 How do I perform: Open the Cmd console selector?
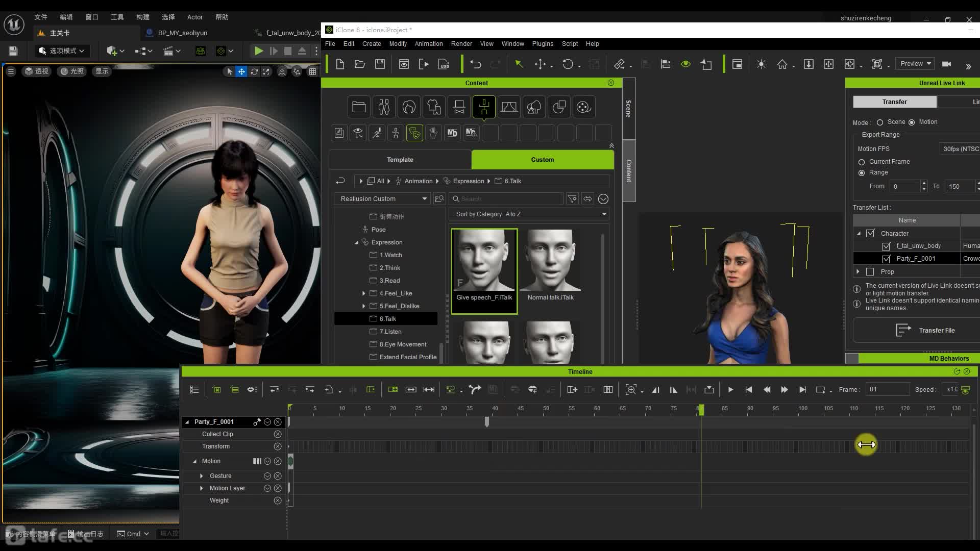(x=133, y=534)
